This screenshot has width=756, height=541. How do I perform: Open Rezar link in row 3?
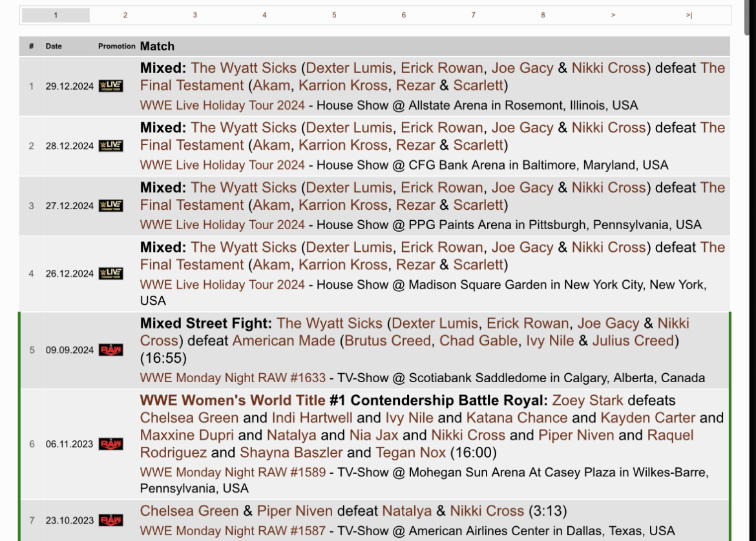pyautogui.click(x=415, y=205)
